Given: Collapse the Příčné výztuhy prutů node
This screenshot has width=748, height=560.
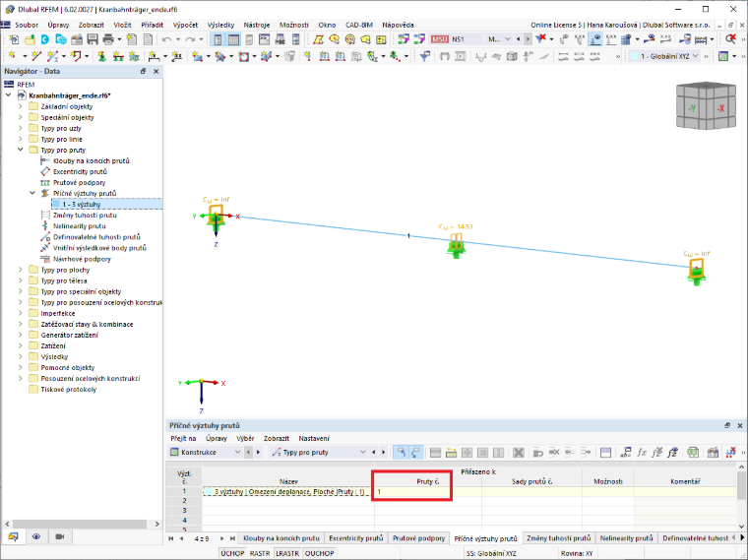Looking at the screenshot, I should 32,193.
